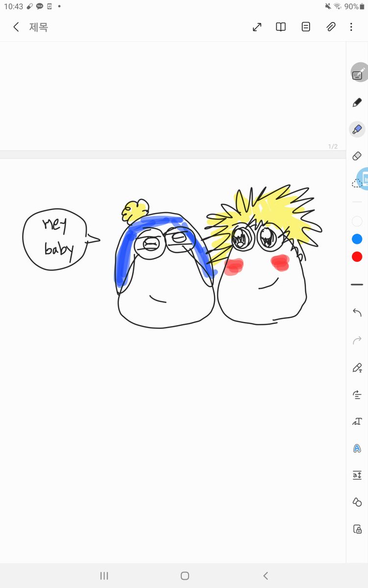
Task: Open the shapes tool
Action: (x=357, y=502)
